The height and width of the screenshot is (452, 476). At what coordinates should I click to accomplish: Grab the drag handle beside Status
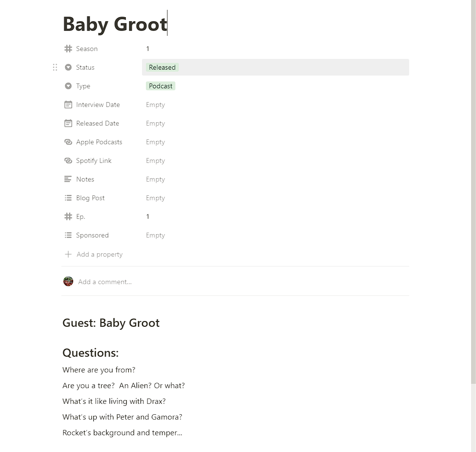[x=55, y=67]
